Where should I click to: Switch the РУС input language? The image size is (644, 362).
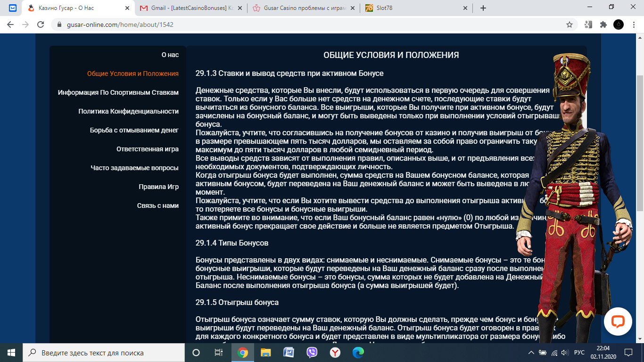point(579,353)
